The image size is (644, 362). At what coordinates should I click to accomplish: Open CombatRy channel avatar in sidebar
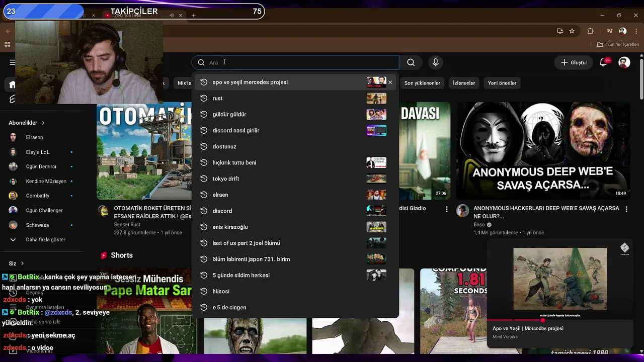[14, 196]
